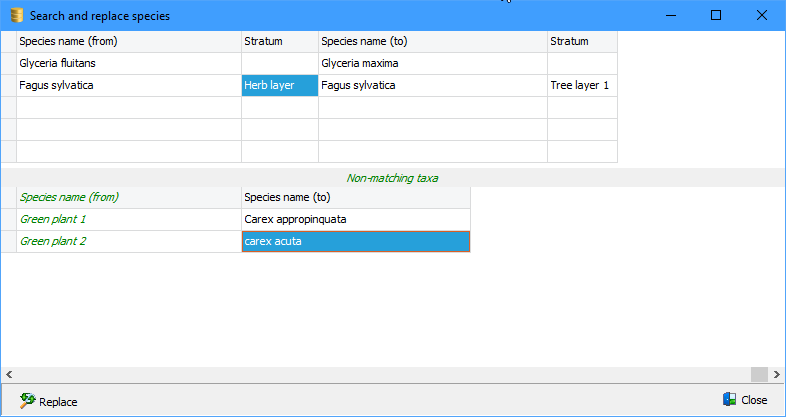Click the Non-matching taxa section header
Viewport: 786px width, 417px height.
click(x=392, y=178)
